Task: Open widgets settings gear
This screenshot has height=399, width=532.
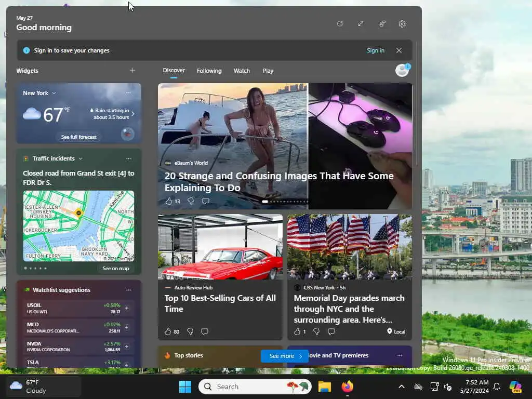Action: (402, 24)
